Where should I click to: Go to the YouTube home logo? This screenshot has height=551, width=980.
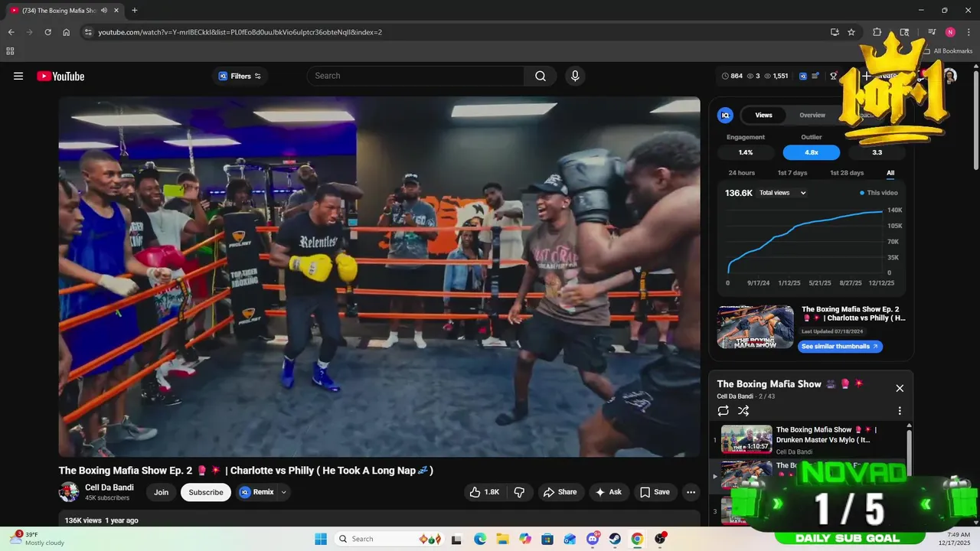(x=60, y=76)
